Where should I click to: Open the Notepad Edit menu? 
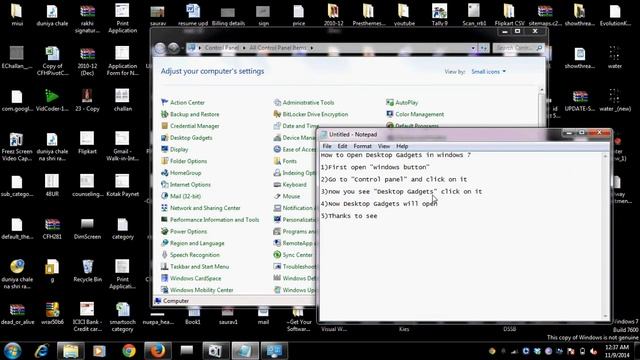342,146
